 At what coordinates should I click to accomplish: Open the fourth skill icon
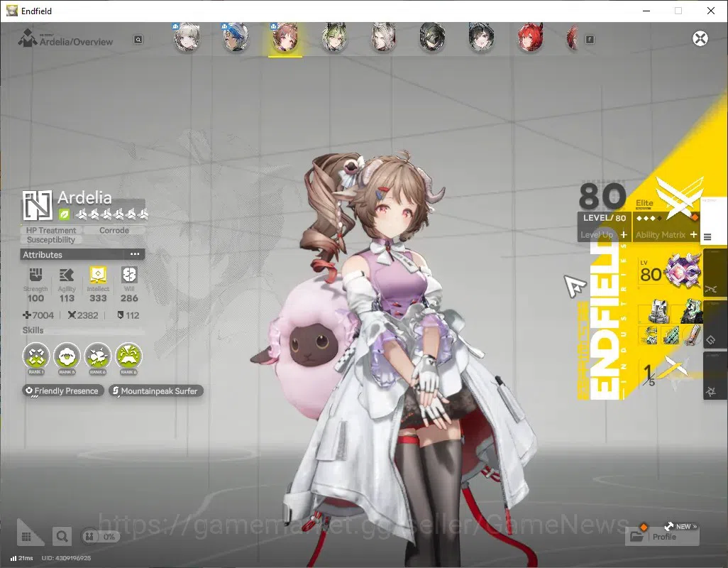coord(128,356)
